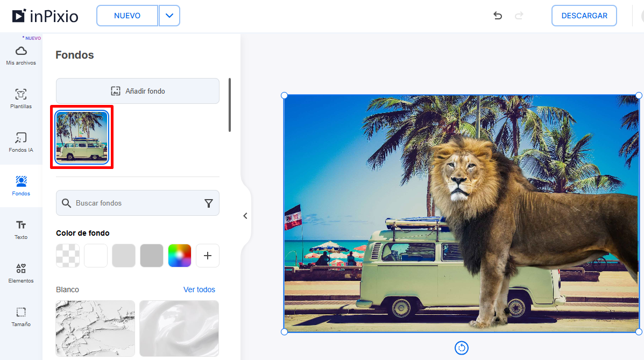
Task: Click the top-left canvas resize handle
Action: (x=284, y=95)
